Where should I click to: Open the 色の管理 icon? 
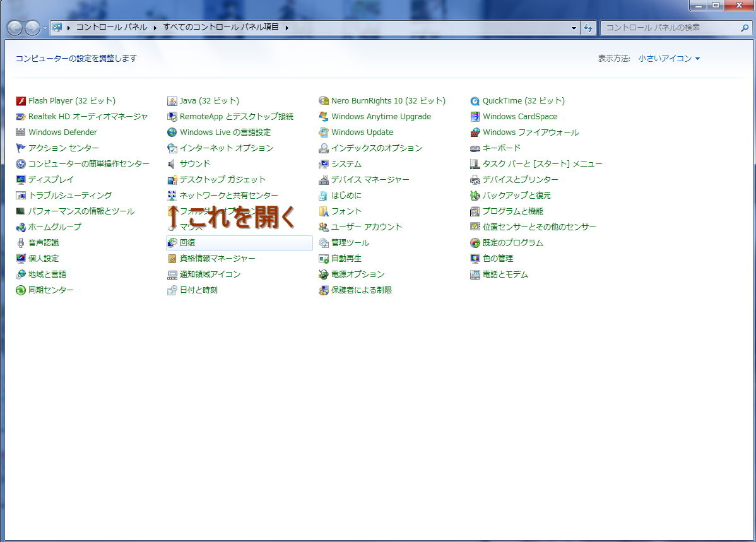(475, 259)
